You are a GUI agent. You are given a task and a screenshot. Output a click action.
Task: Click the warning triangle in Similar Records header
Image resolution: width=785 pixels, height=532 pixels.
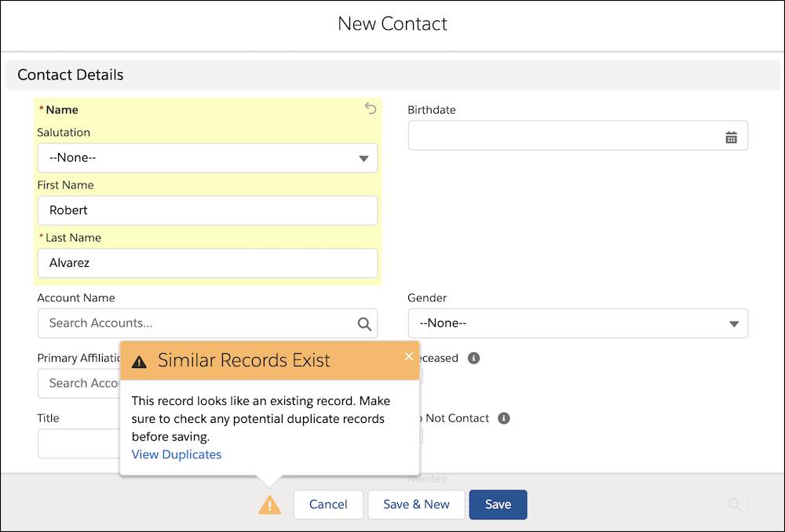tap(139, 362)
